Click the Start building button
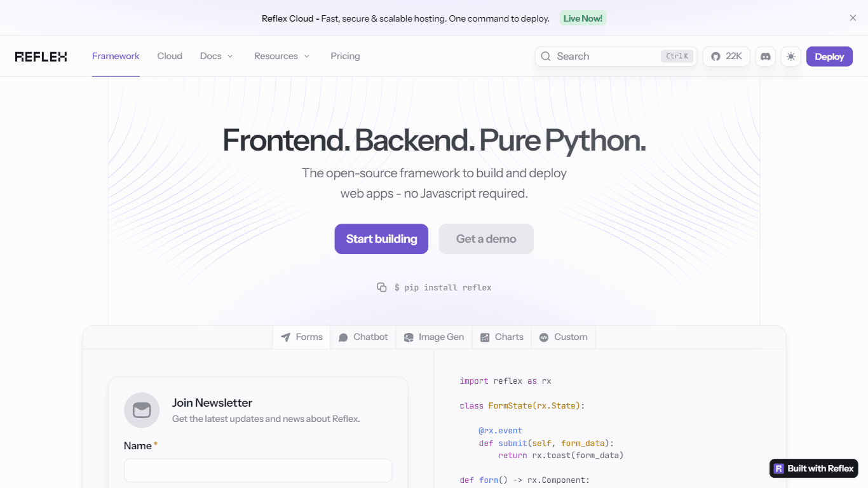 tap(381, 239)
